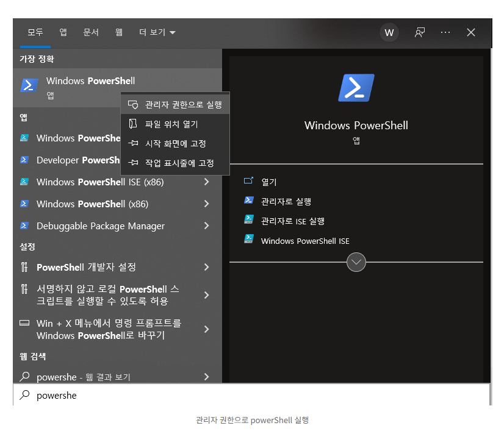Click Windows PowerShell ISE action in preview pane
Image resolution: width=504 pixels, height=431 pixels.
point(305,241)
